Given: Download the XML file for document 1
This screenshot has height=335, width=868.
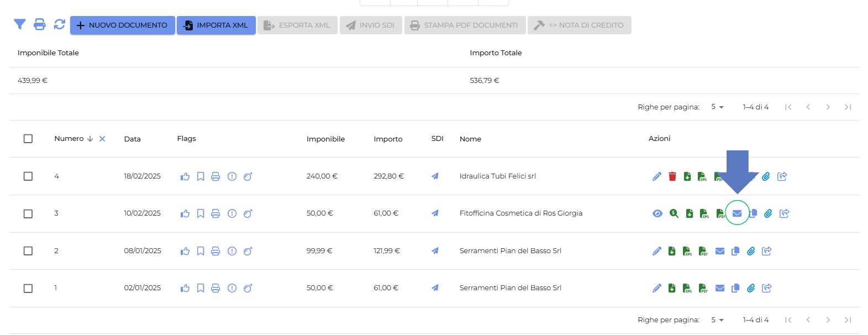Looking at the screenshot, I should coord(687,288).
